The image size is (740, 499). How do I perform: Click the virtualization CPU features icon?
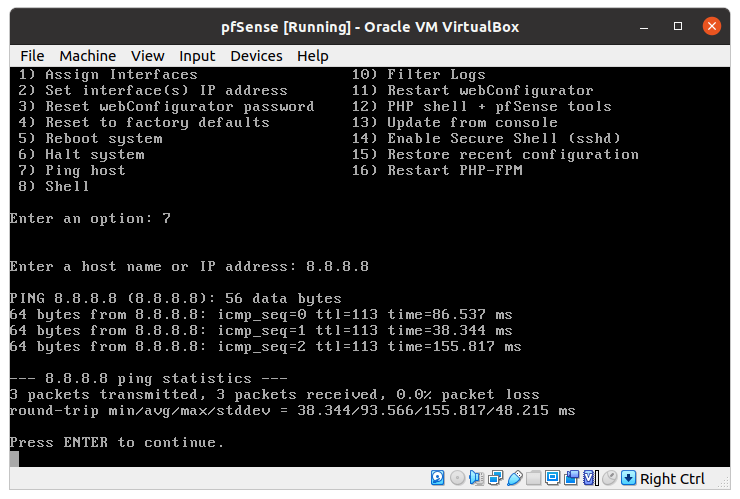point(590,478)
